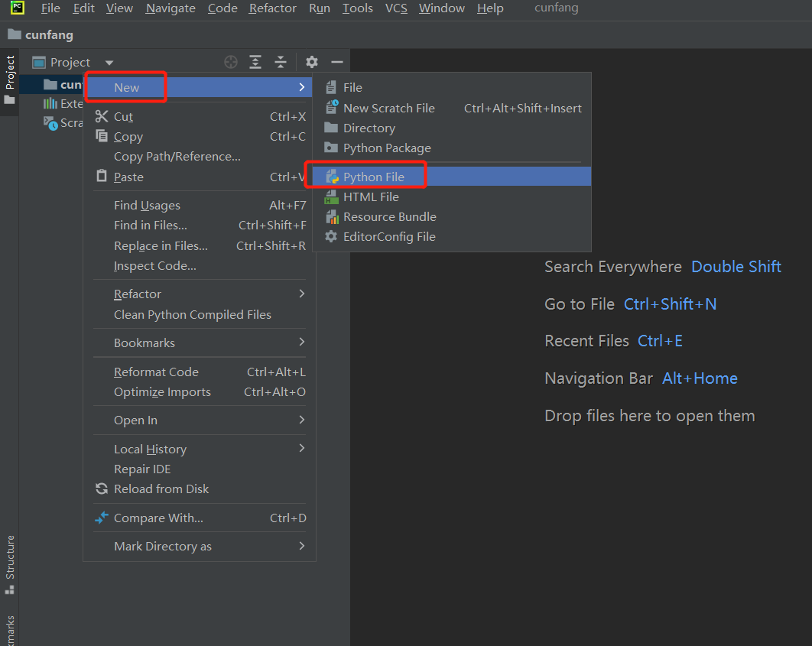Click the Collapse All toolbar icon

(x=281, y=62)
